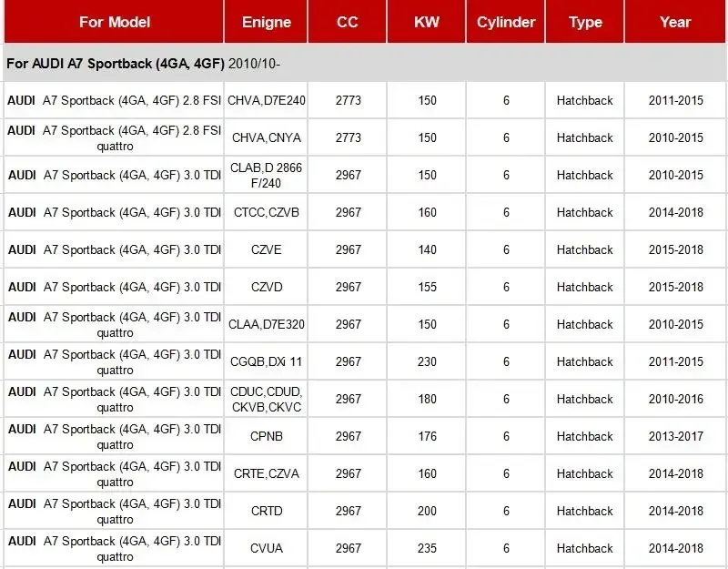Click the KW value 230

[x=427, y=361]
